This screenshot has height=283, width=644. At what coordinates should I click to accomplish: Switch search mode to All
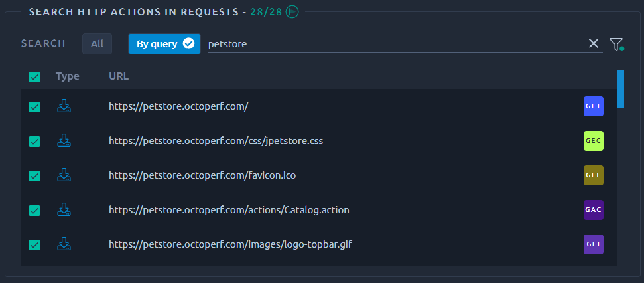tap(97, 44)
